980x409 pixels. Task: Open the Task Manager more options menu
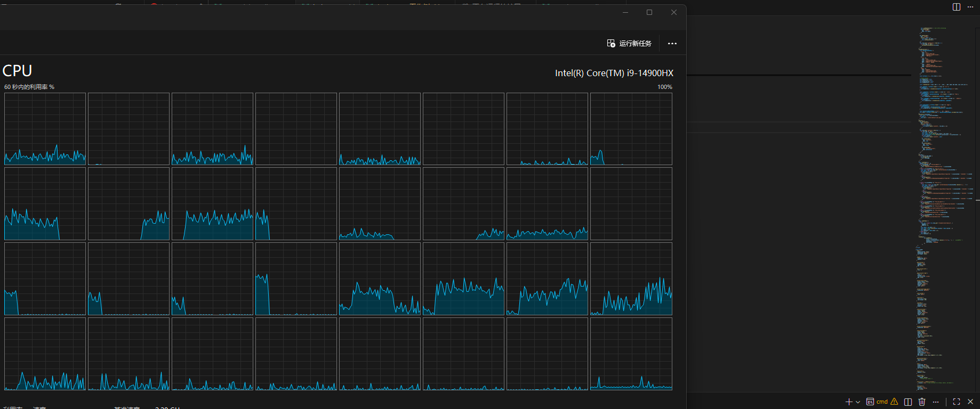tap(672, 44)
